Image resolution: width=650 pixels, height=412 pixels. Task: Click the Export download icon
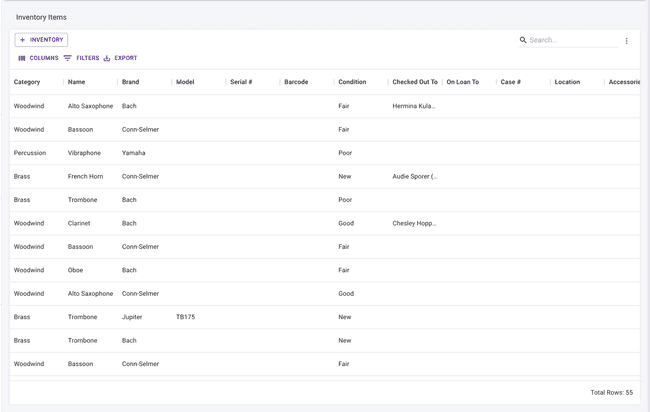pos(107,58)
